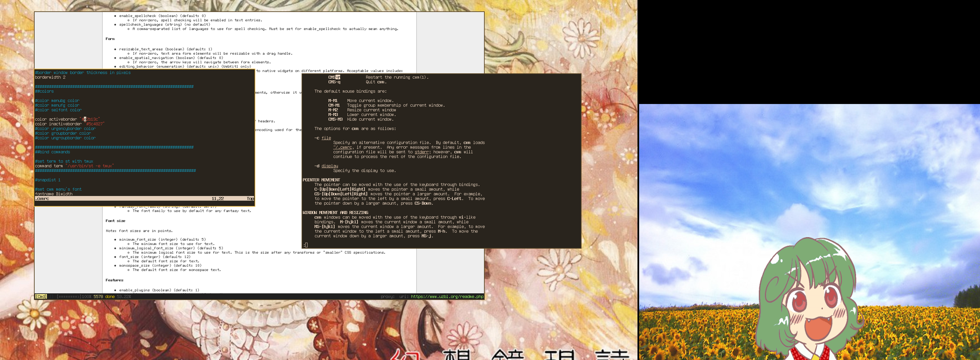Click the underlined 'file' argument in man page
This screenshot has width=980, height=360.
[x=326, y=138]
